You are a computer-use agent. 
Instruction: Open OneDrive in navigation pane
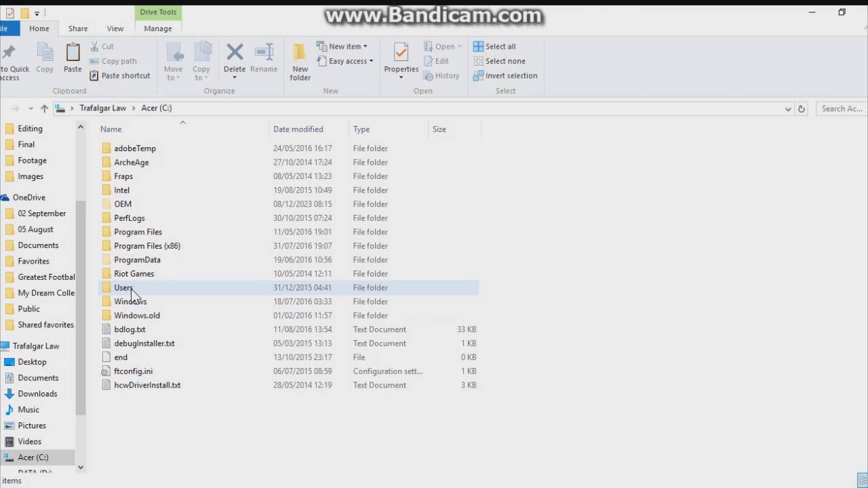[x=29, y=197]
